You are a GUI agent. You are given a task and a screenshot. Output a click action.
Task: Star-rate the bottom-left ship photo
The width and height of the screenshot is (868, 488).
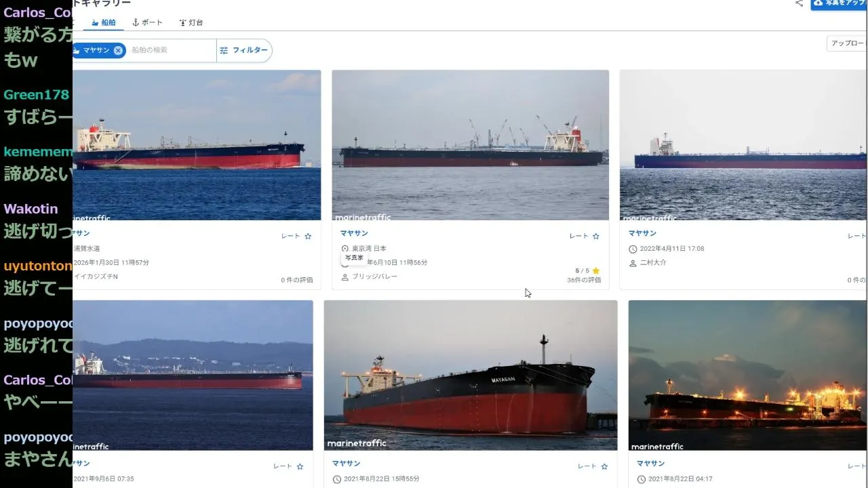pyautogui.click(x=300, y=466)
